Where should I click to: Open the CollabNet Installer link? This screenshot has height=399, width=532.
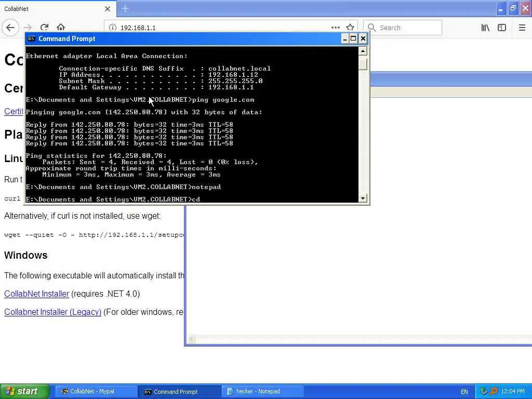tap(37, 294)
